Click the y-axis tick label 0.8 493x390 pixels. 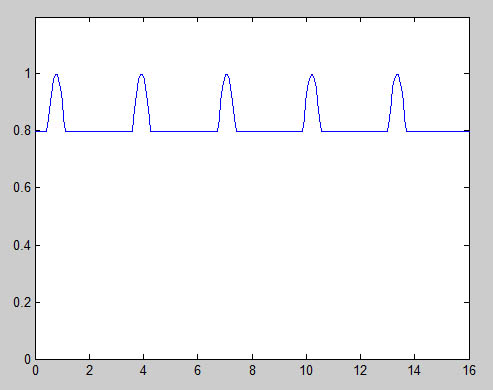22,130
